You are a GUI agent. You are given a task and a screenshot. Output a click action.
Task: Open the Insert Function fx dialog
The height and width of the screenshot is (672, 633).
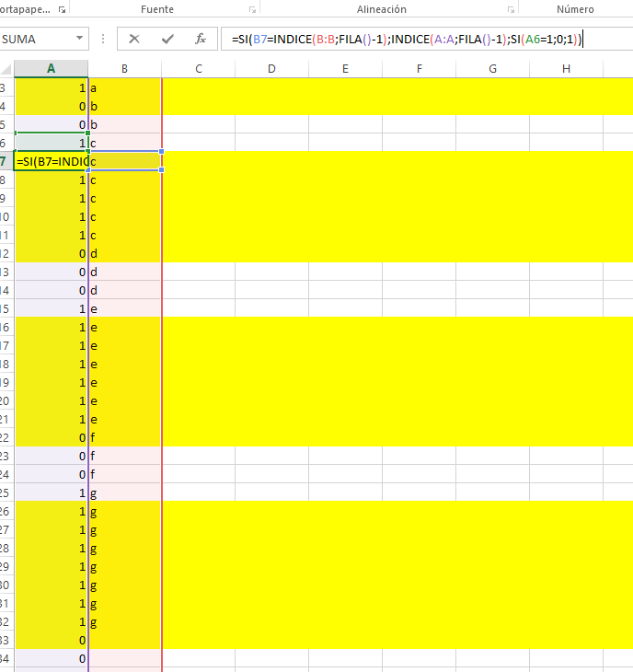(200, 39)
